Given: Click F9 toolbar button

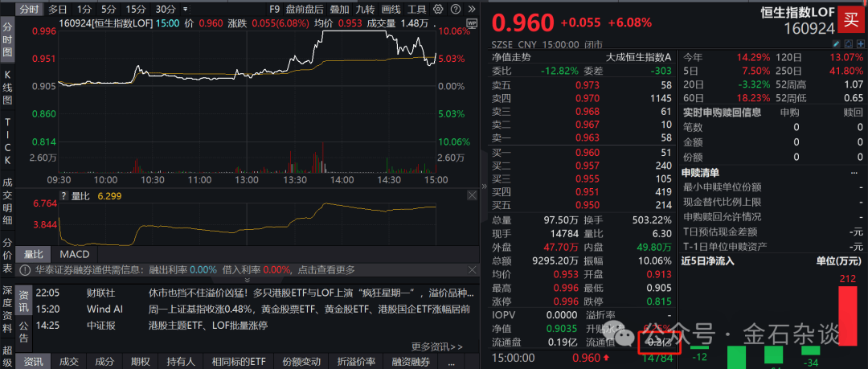Looking at the screenshot, I should (275, 9).
